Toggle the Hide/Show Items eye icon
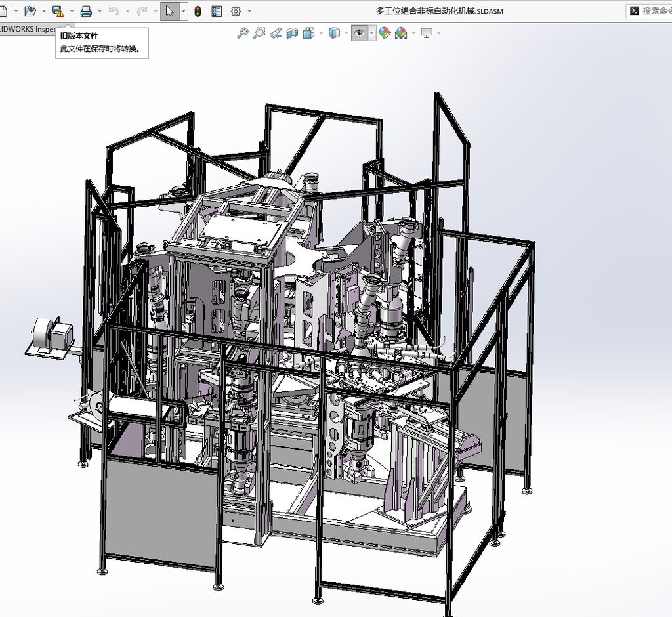Viewport: 672px width, 617px height. [360, 33]
